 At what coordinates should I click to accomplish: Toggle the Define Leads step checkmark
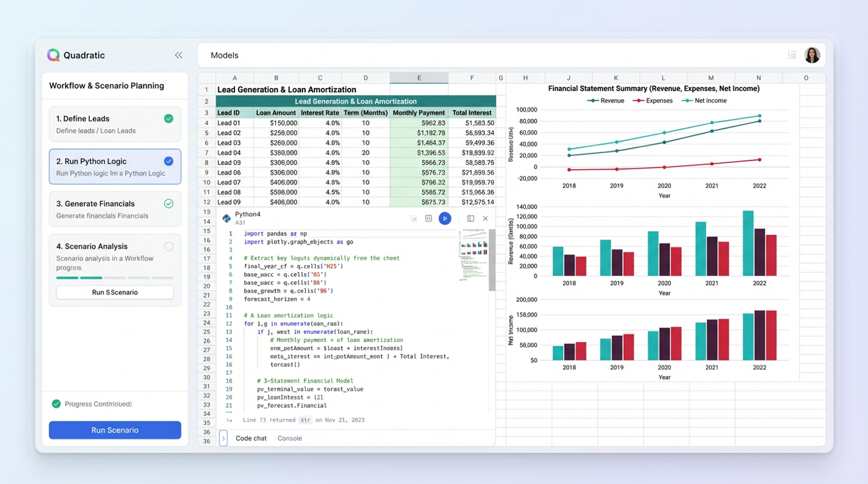[169, 118]
